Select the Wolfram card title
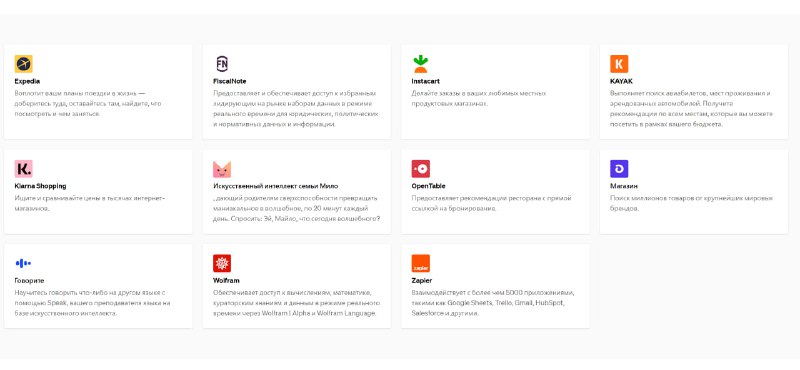This screenshot has height=370, width=800. [226, 281]
